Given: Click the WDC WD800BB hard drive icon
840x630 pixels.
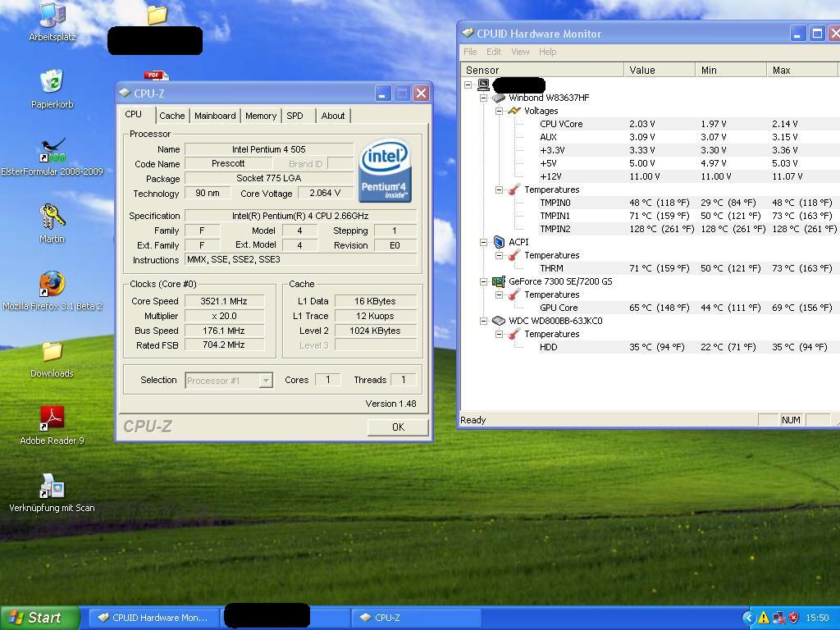Looking at the screenshot, I should [499, 321].
